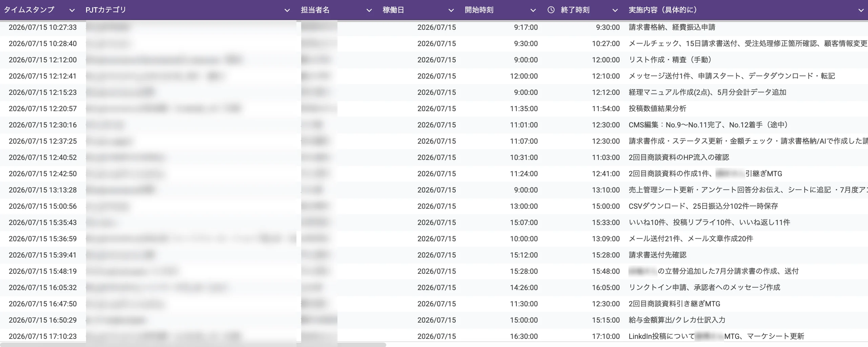This screenshot has height=347, width=868.
Task: Select timestamp cell 2026/07/15 10:27:33
Action: pos(43,27)
